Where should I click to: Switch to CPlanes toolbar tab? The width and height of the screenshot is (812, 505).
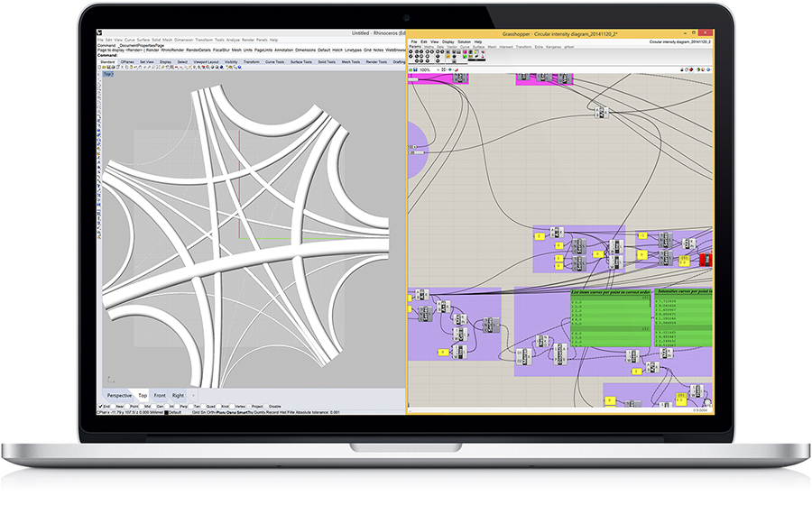pyautogui.click(x=127, y=62)
